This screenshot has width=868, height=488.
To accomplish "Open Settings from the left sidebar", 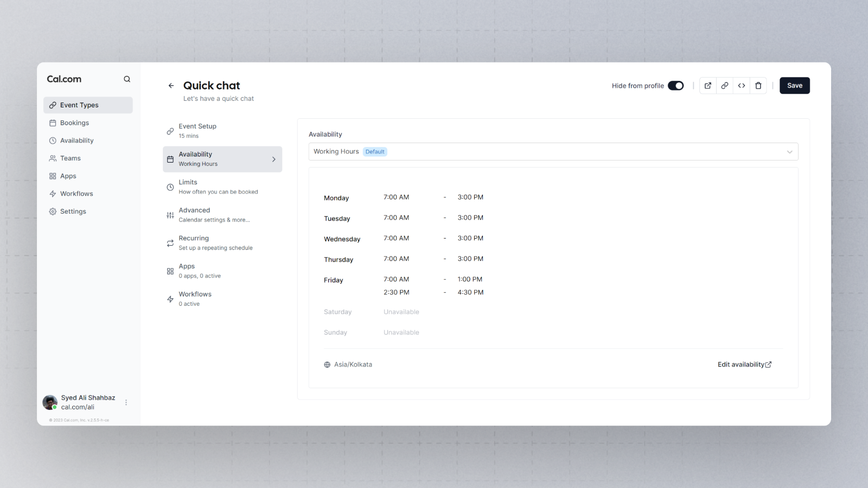I will (73, 211).
